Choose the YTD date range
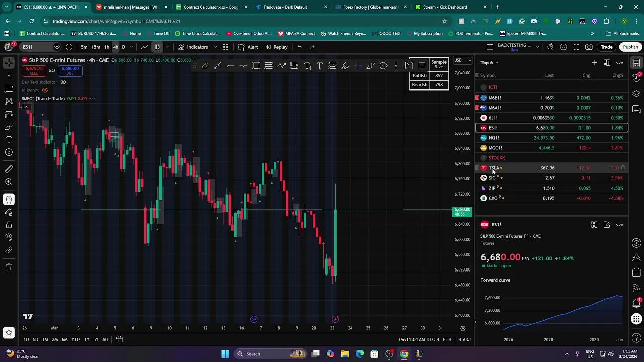This screenshot has height=362, width=644. 75,340
